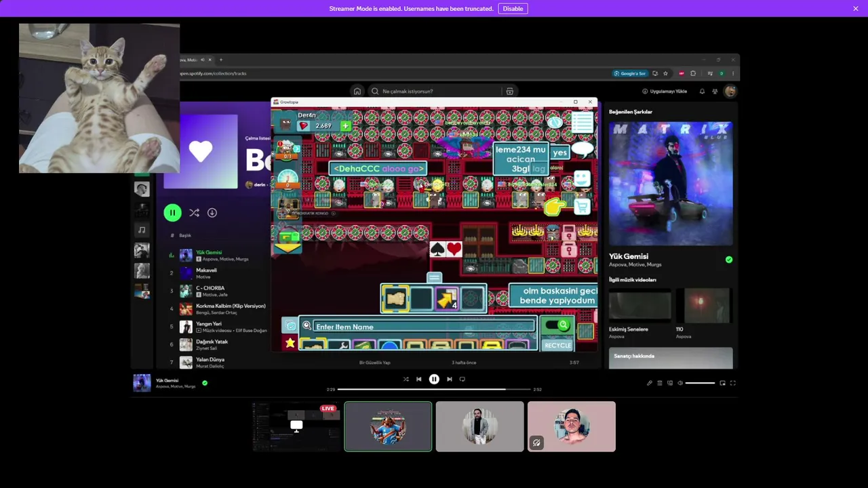Open the music note item in Spotify sidebar
This screenshot has width=868, height=488.
tap(142, 230)
